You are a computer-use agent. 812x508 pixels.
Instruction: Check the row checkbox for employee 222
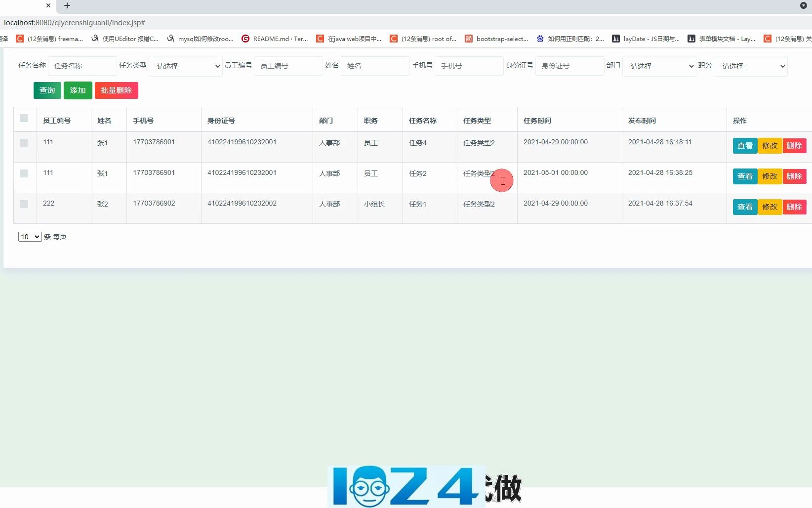click(24, 204)
